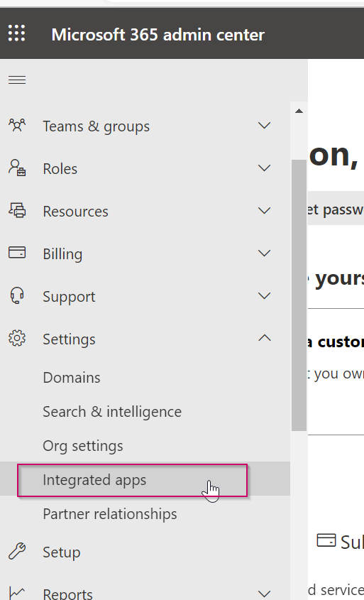Click Microsoft 365 admin center title

click(158, 35)
